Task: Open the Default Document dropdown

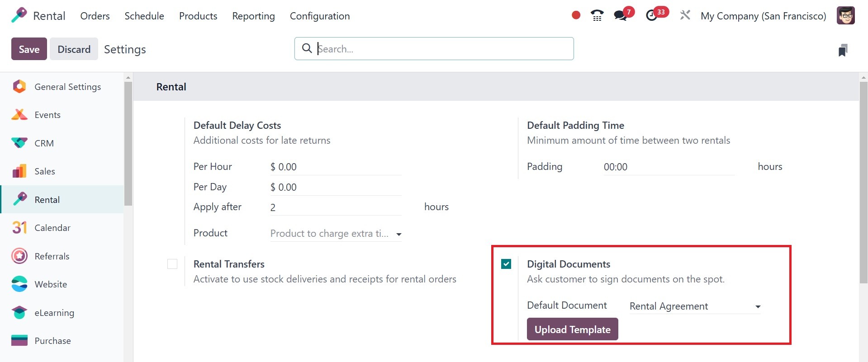Action: (x=758, y=307)
